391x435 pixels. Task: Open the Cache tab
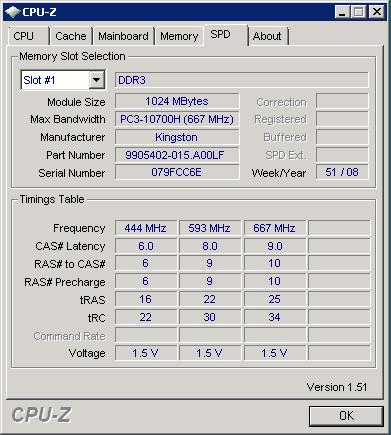(x=71, y=36)
